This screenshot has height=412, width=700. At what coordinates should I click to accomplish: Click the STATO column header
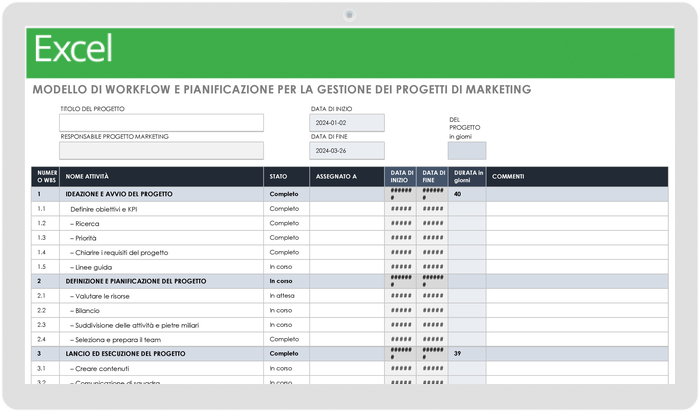click(286, 177)
